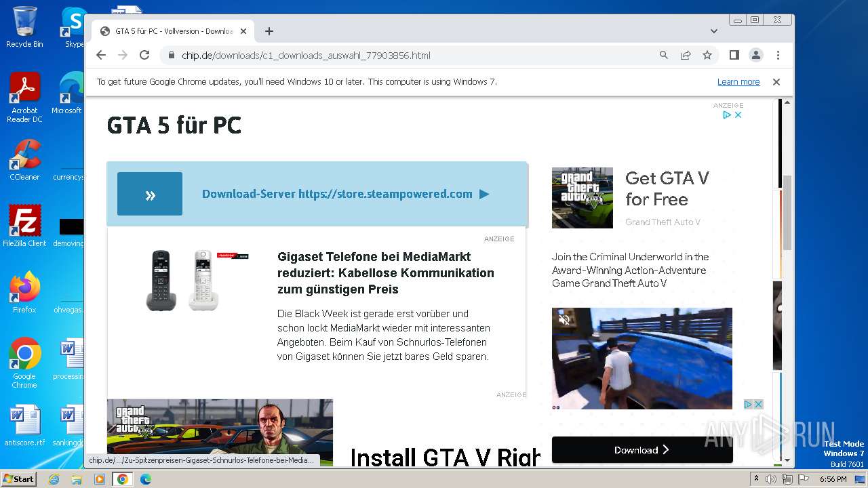Open Chrome profile avatar menu

756,55
